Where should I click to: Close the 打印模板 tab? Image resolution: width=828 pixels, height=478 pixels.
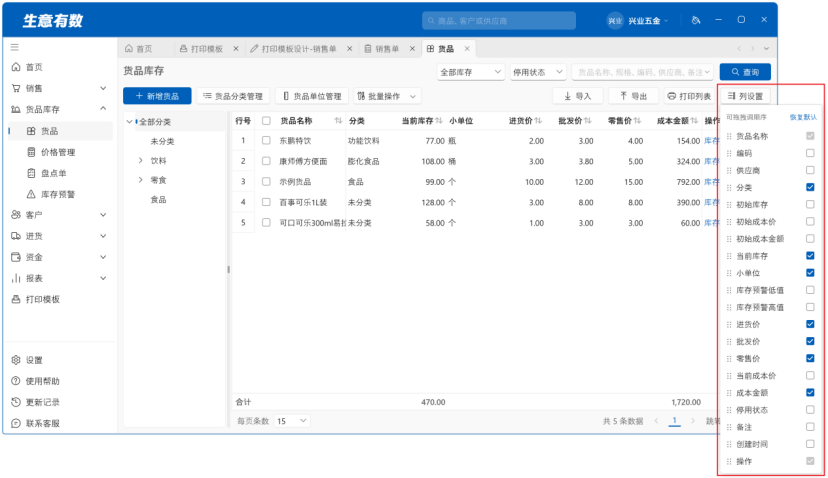(236, 49)
